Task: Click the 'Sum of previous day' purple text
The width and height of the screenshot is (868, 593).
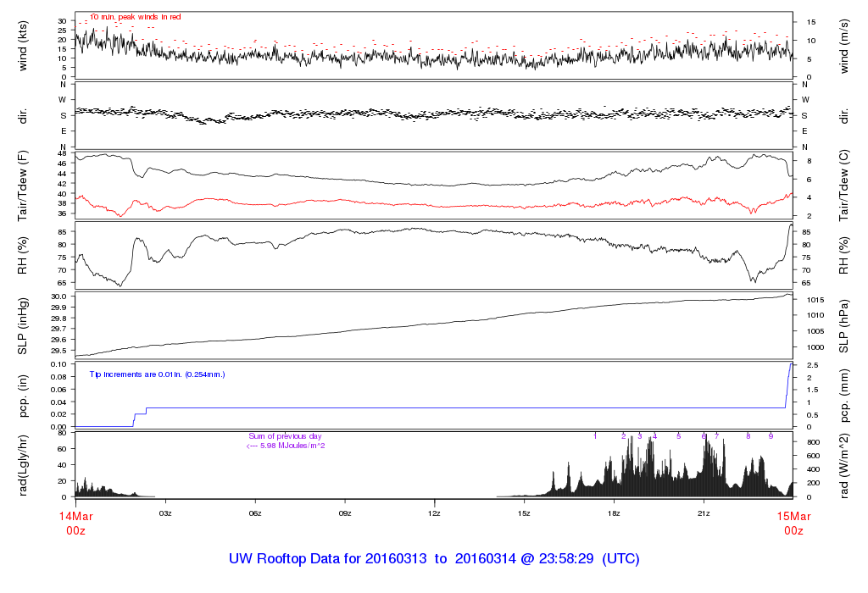Action: click(x=285, y=436)
